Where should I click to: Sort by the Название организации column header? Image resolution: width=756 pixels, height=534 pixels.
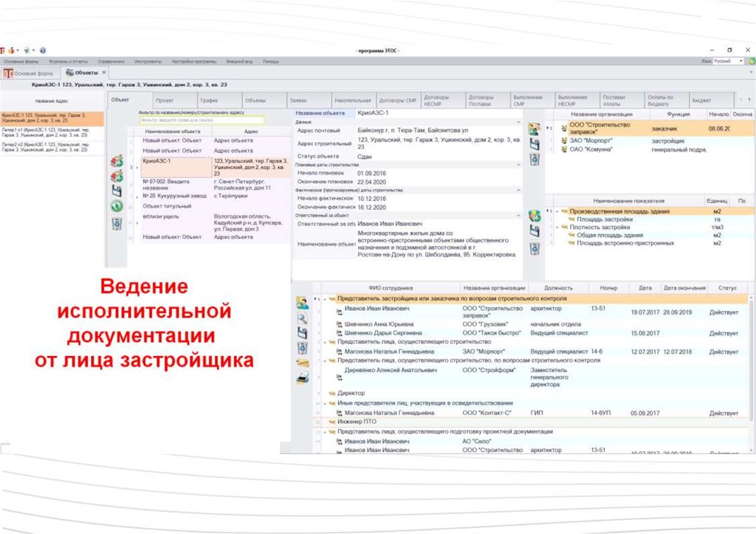[x=494, y=288]
